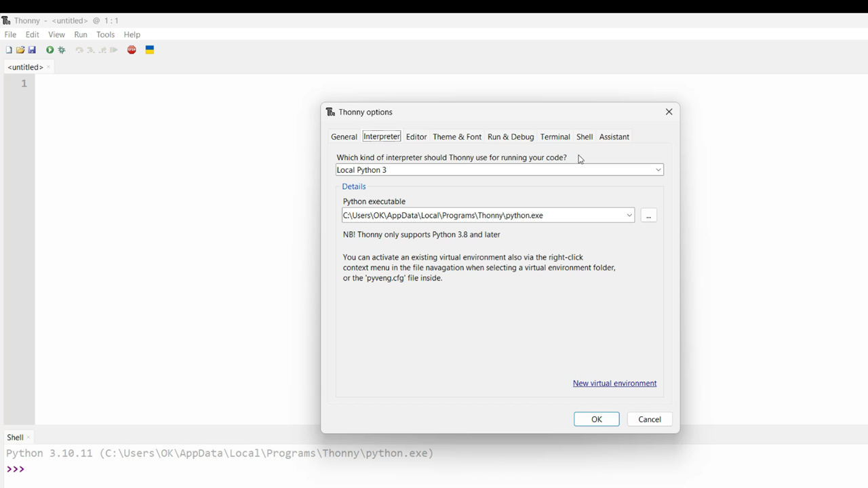Viewport: 868px width, 488px height.
Task: Click the Step over debug icon
Action: (79, 50)
